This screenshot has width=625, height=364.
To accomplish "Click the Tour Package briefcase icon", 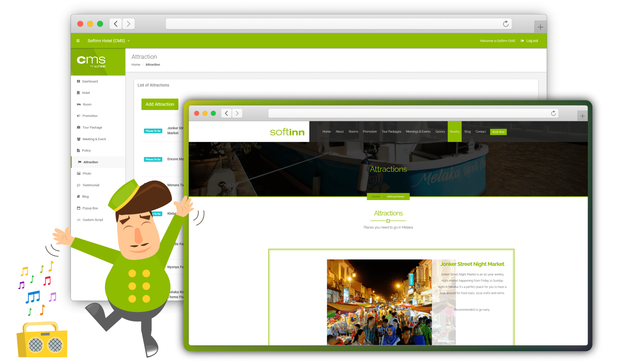I will pyautogui.click(x=78, y=127).
